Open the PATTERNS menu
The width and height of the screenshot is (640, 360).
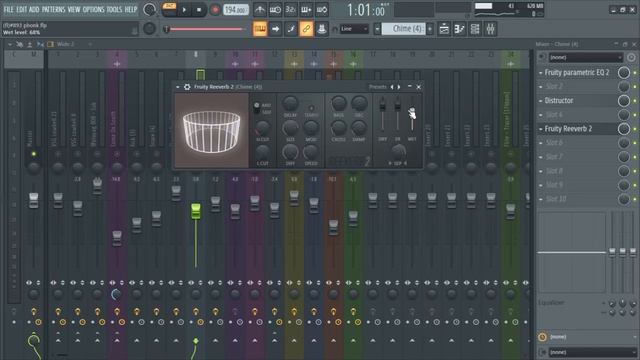click(53, 9)
